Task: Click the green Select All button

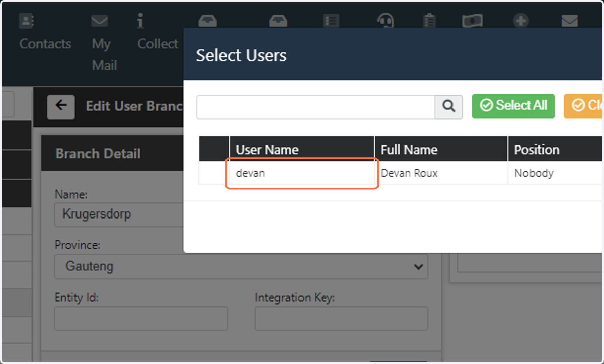Action: click(x=513, y=106)
